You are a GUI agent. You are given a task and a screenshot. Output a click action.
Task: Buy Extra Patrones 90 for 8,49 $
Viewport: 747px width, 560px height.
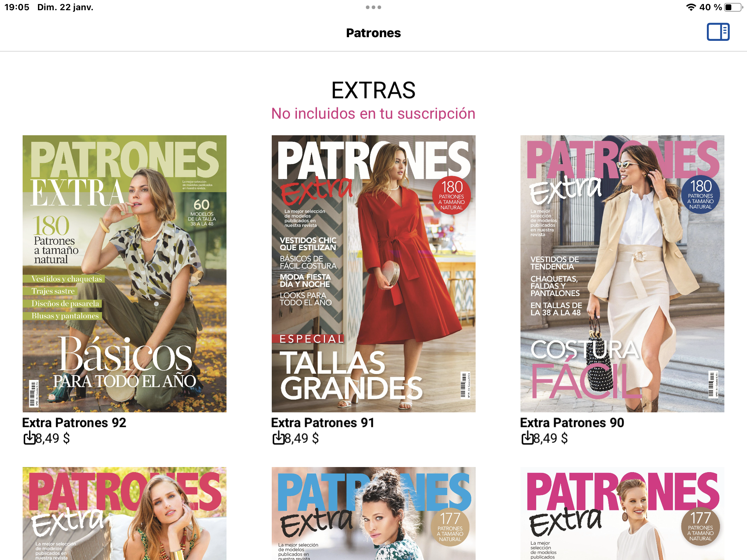click(550, 438)
